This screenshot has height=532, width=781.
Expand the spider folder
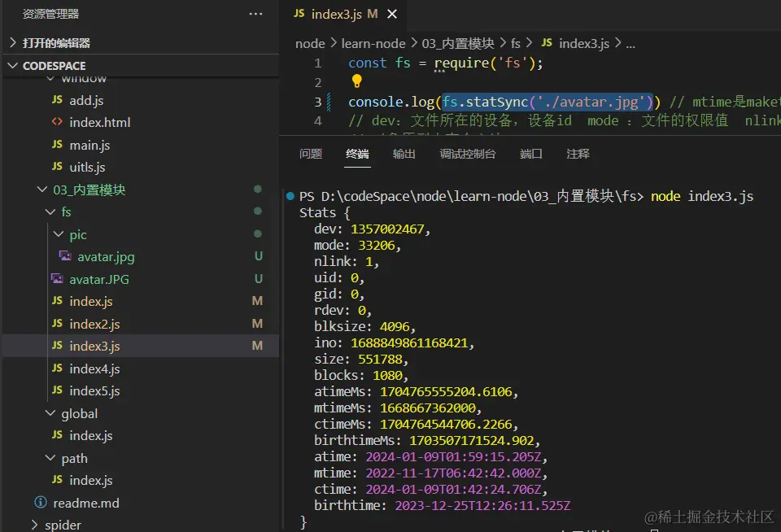(x=34, y=525)
